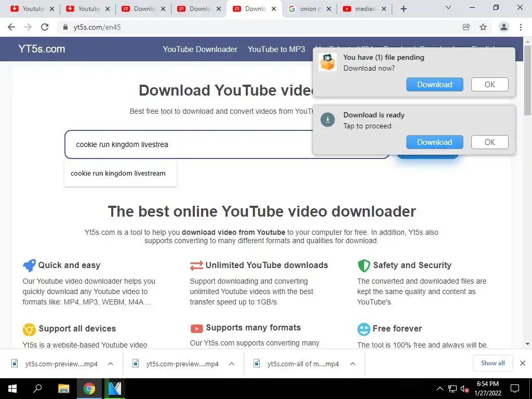Click the browser forward arrow

[x=28, y=27]
